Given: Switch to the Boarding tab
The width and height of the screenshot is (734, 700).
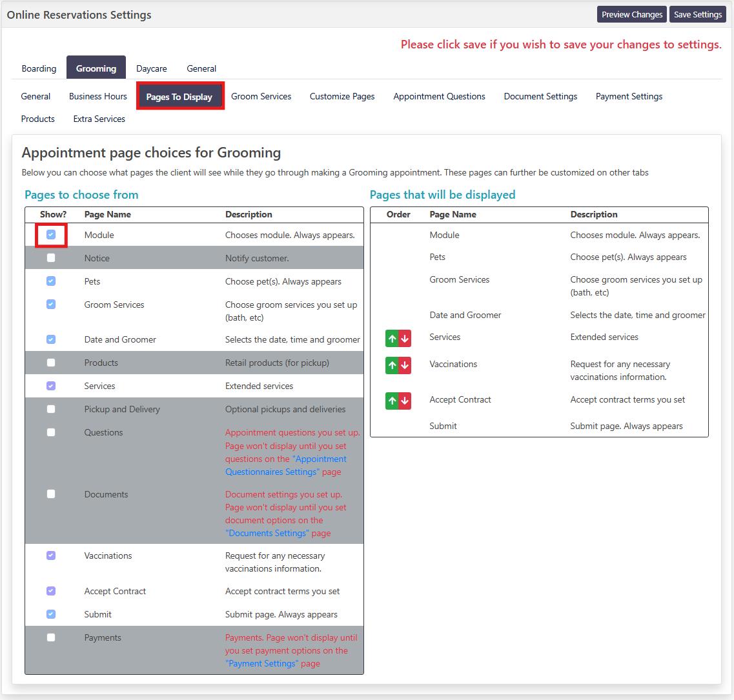Looking at the screenshot, I should tap(39, 68).
